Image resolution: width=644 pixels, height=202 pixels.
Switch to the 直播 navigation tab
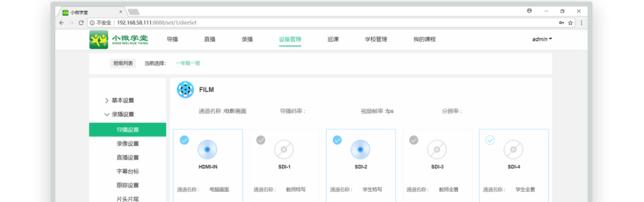210,39
